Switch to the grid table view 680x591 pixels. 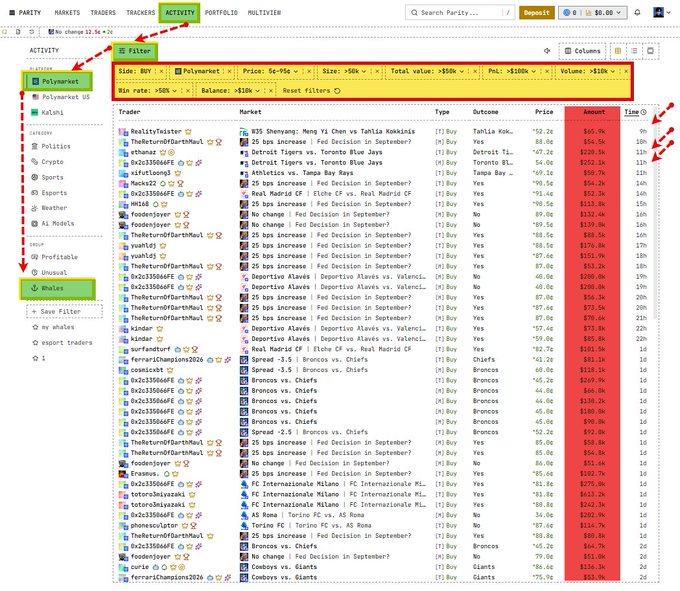click(x=618, y=51)
